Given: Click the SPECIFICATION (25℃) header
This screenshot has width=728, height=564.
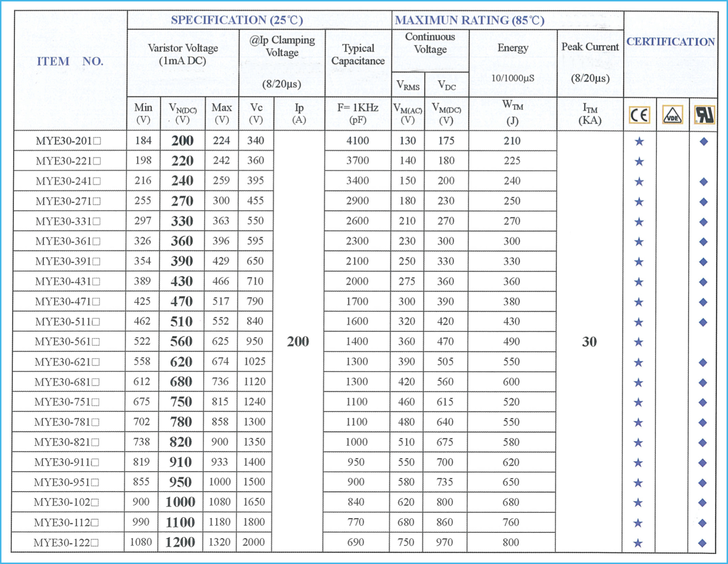Looking at the screenshot, I should (237, 20).
